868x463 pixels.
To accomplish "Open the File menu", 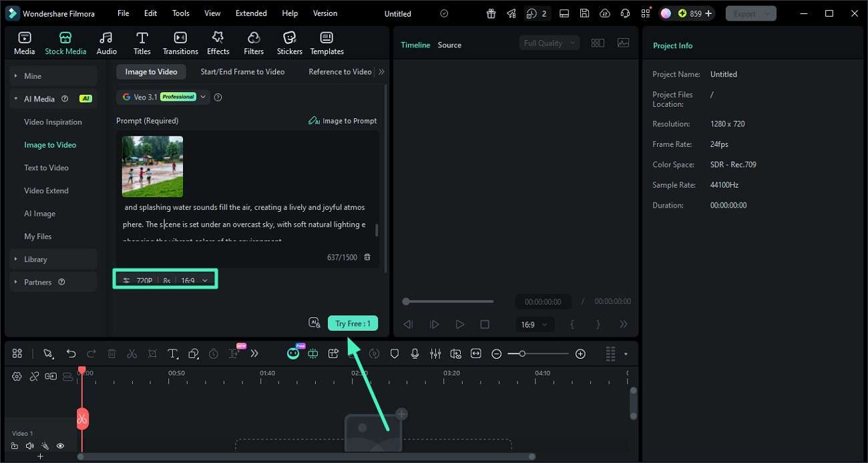I will tap(124, 13).
